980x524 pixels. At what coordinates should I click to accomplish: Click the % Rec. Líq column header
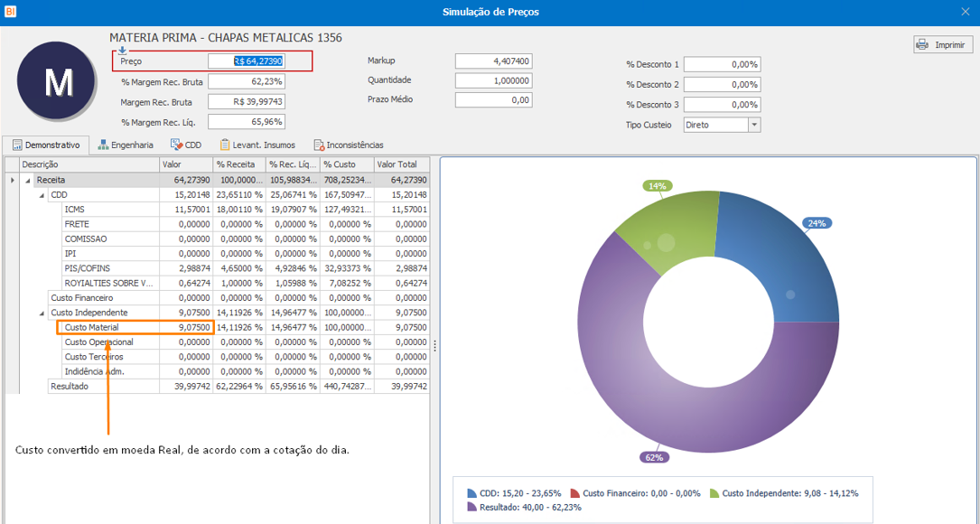coord(294,164)
